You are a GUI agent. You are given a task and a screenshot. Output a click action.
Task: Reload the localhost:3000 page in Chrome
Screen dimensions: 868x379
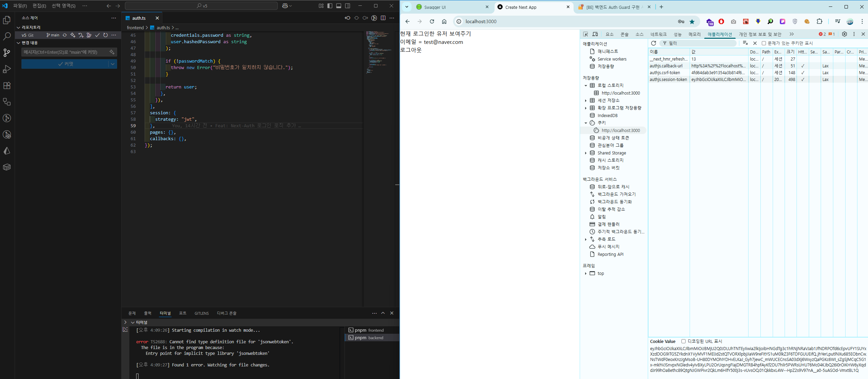[x=432, y=21]
